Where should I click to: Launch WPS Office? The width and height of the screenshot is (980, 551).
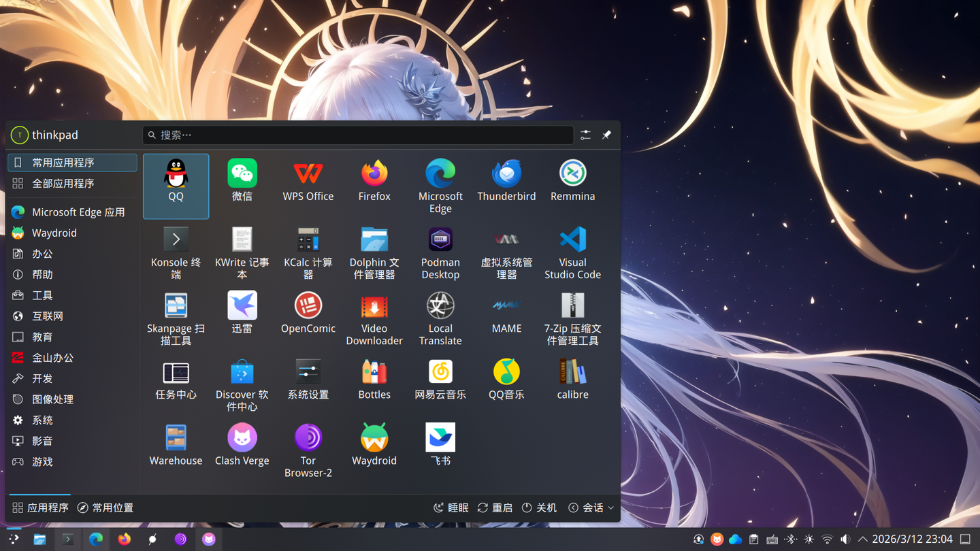click(308, 186)
